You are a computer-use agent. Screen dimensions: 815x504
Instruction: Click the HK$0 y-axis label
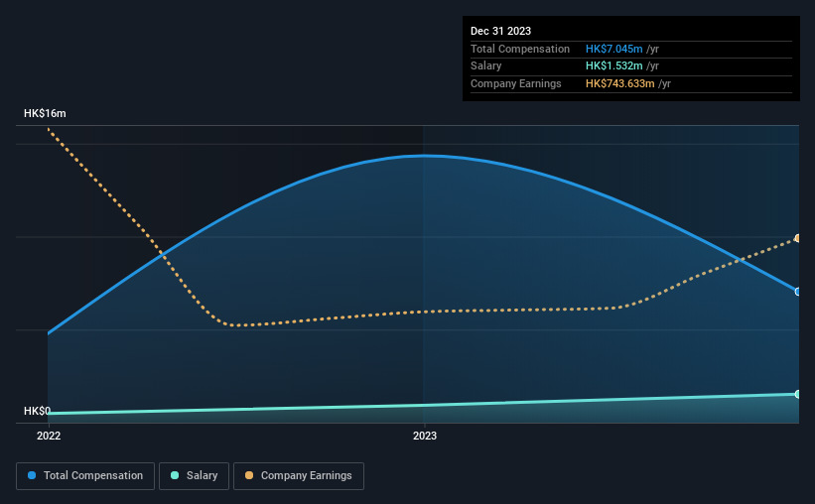pos(37,411)
